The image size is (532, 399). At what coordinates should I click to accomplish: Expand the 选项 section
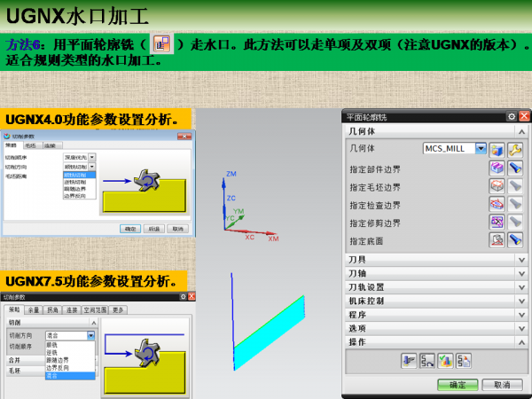[522, 329]
